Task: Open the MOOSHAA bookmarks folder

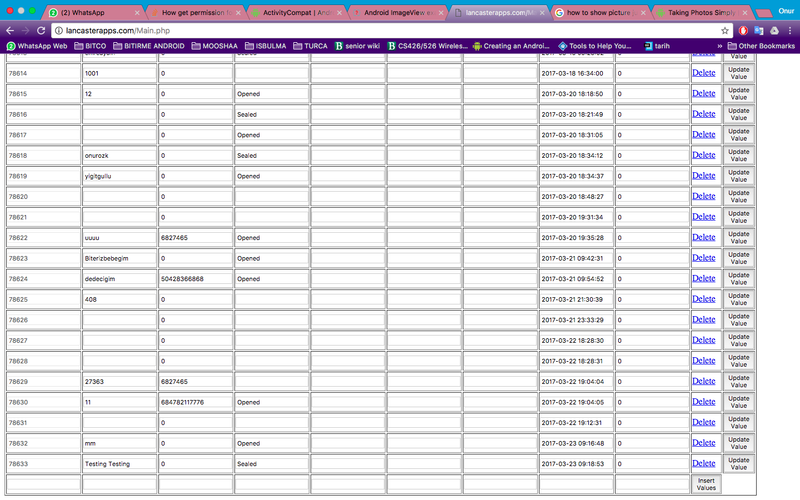Action: click(215, 46)
